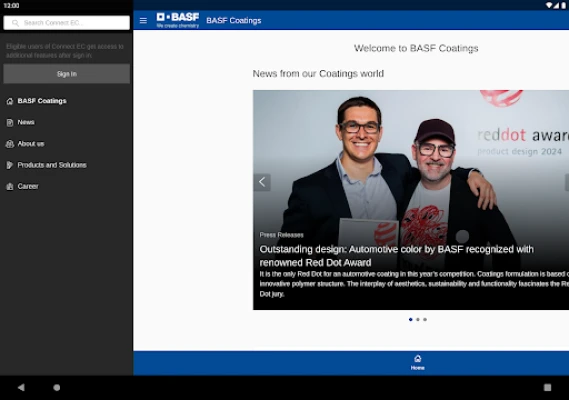Viewport: 569px width, 400px height.
Task: Open the News sidebar item
Action: pos(26,122)
